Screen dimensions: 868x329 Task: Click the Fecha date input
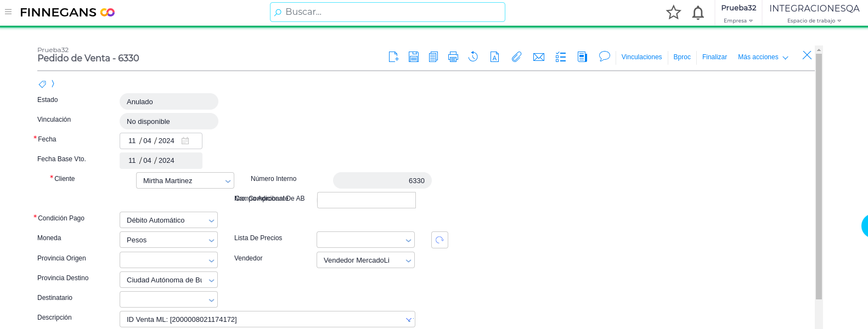(x=161, y=141)
